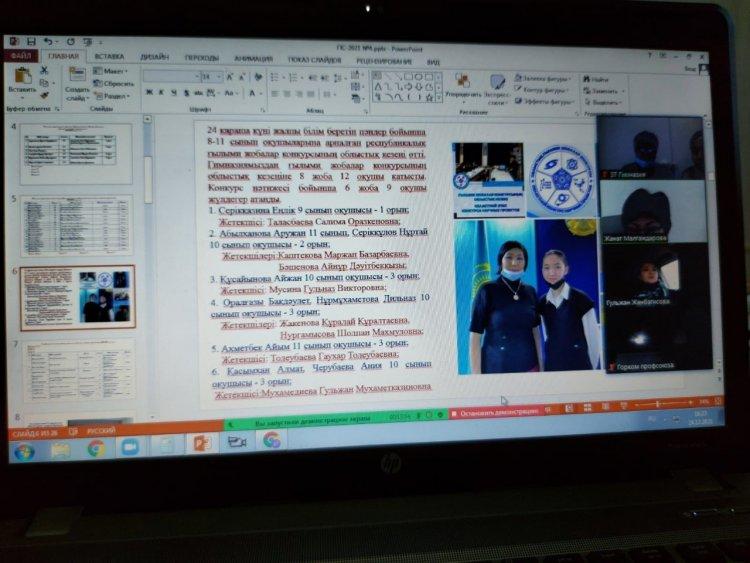Click the Выделить (Select) button
The image size is (750, 563).
[x=603, y=102]
